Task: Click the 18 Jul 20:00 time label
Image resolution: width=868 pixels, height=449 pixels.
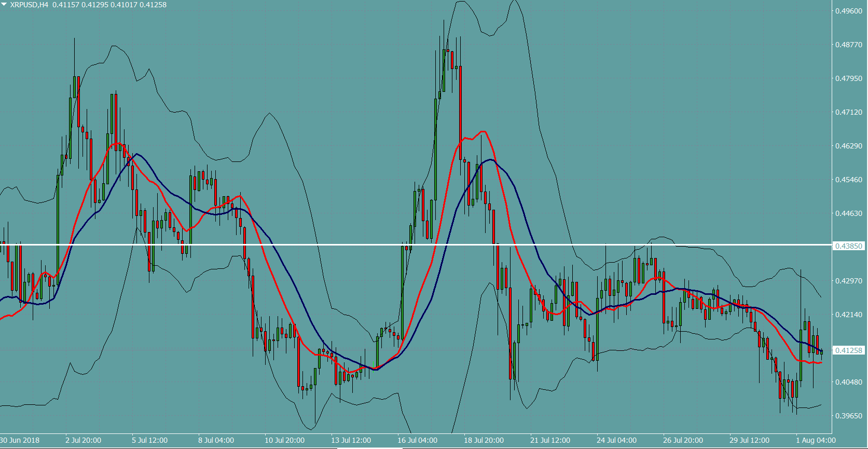Action: pyautogui.click(x=484, y=440)
